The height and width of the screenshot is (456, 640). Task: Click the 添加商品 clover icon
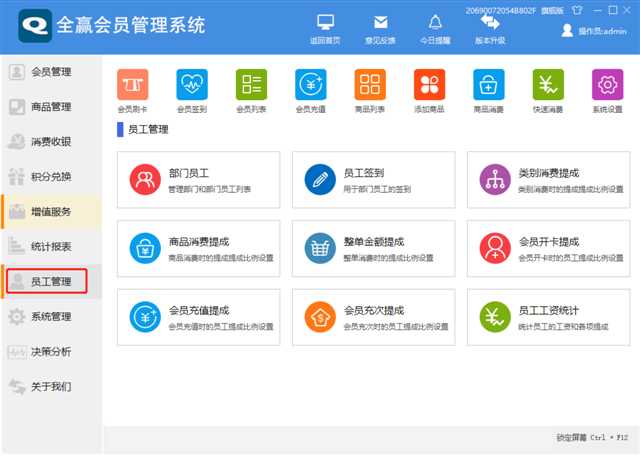[x=429, y=85]
